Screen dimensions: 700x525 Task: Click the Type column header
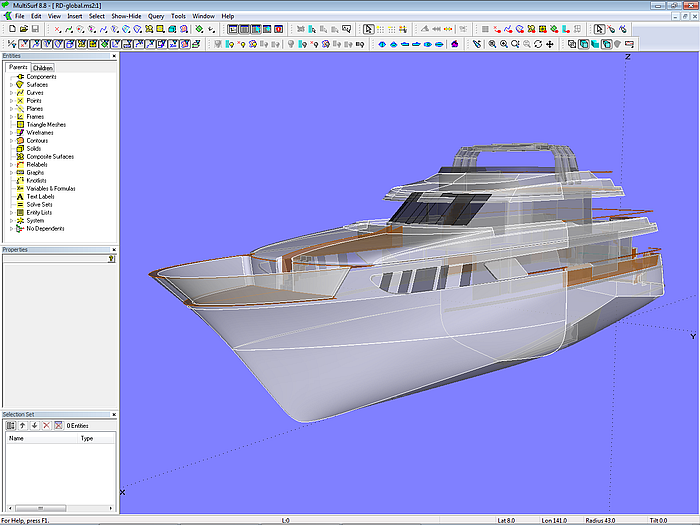click(86, 438)
